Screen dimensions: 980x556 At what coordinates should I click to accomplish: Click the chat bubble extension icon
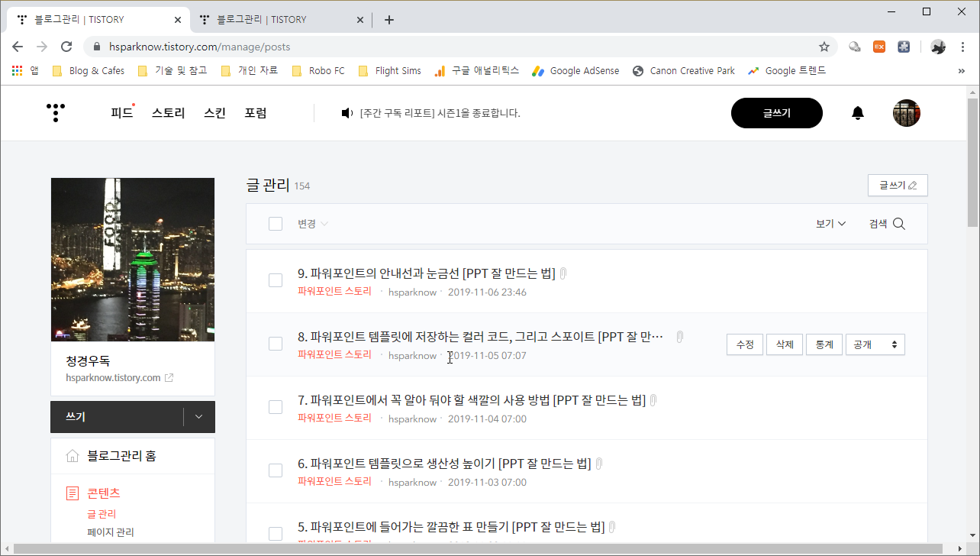click(x=855, y=47)
